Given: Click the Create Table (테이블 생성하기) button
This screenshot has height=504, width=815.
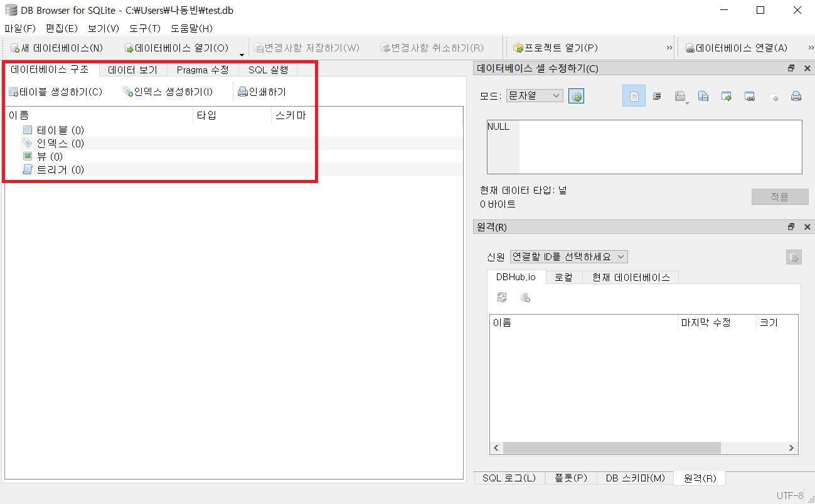Looking at the screenshot, I should [55, 92].
